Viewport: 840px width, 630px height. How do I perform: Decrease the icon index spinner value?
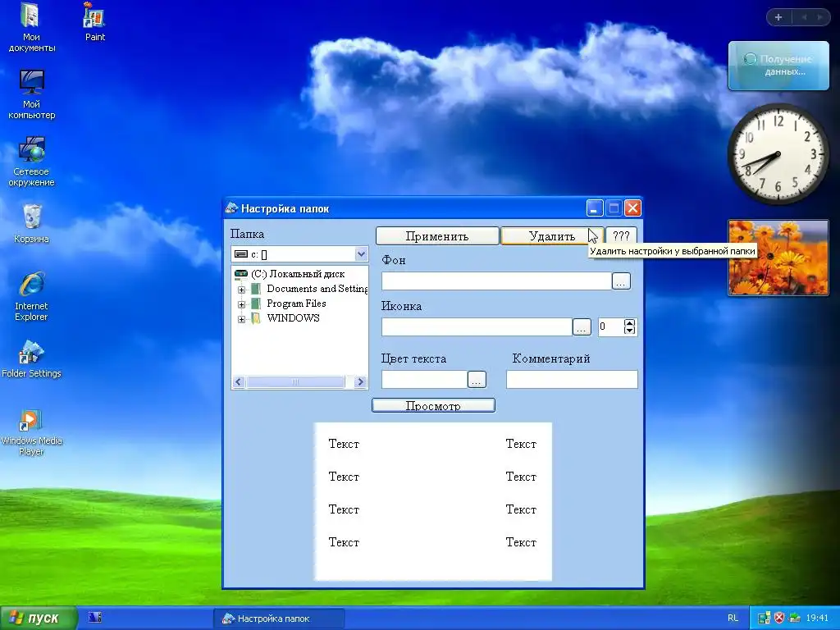tap(629, 331)
